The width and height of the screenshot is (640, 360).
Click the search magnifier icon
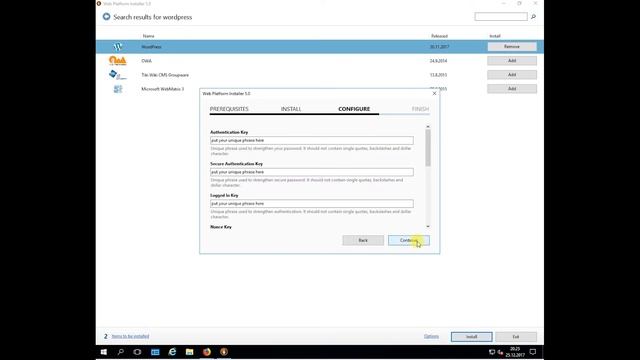coord(533,17)
